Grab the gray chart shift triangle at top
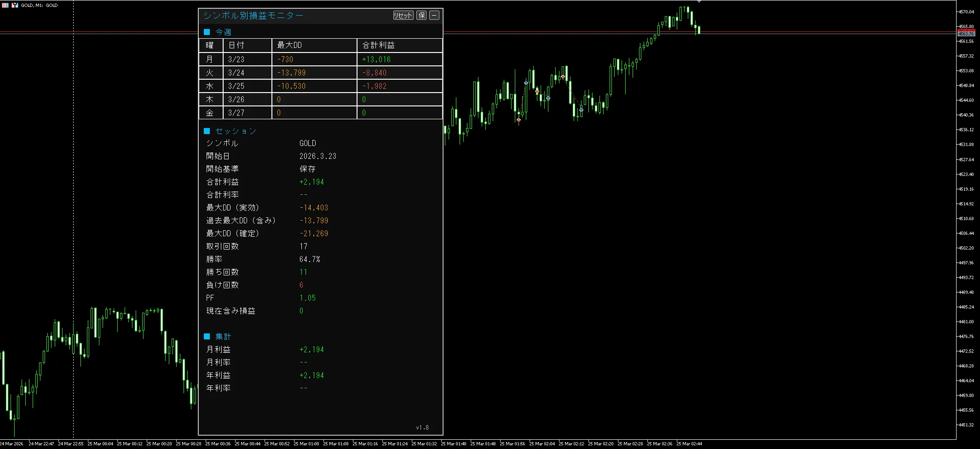Screen dimensions: 980x449 coord(699,2)
